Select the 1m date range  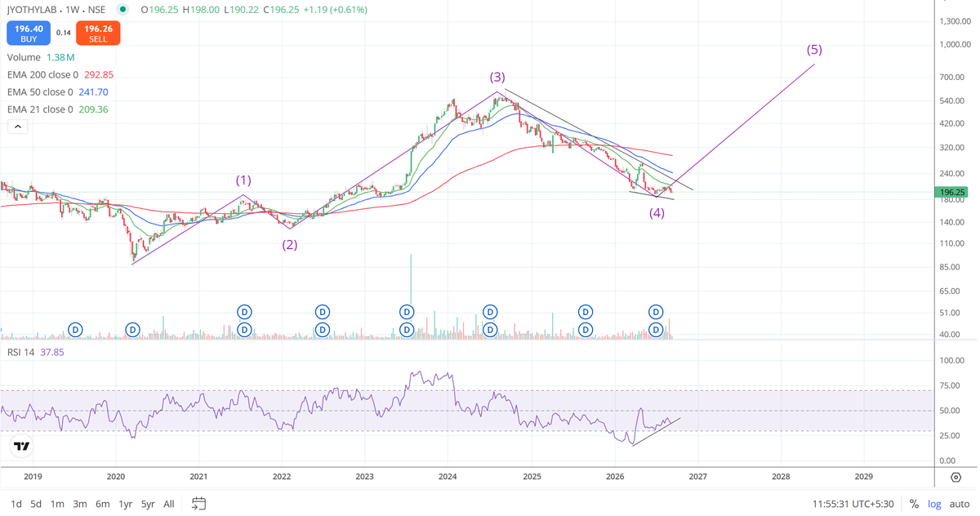click(x=57, y=504)
